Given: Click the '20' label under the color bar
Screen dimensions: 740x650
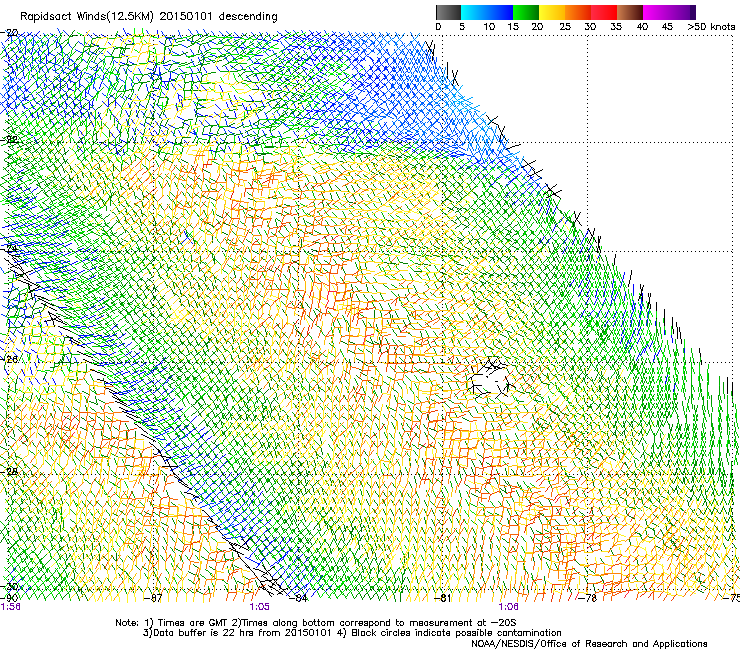Looking at the screenshot, I should (537, 26).
